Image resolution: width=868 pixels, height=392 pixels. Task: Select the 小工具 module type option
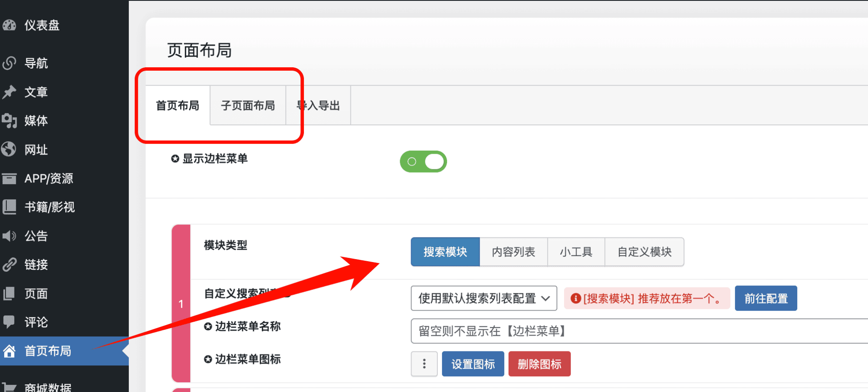coord(576,251)
